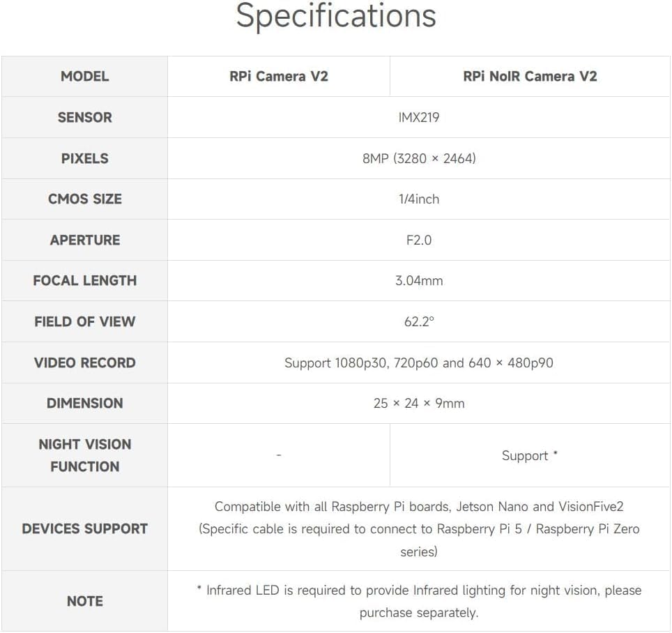
Task: Click the SENSOR row label
Action: (85, 117)
